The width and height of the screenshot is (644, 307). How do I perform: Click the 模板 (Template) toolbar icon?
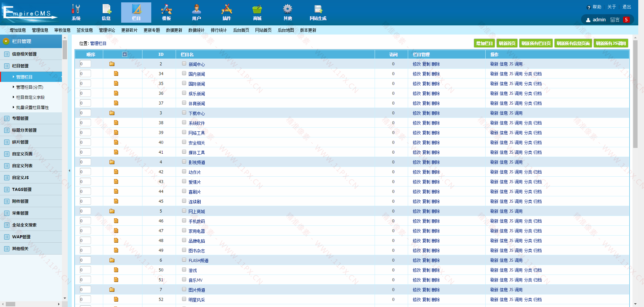tap(166, 12)
